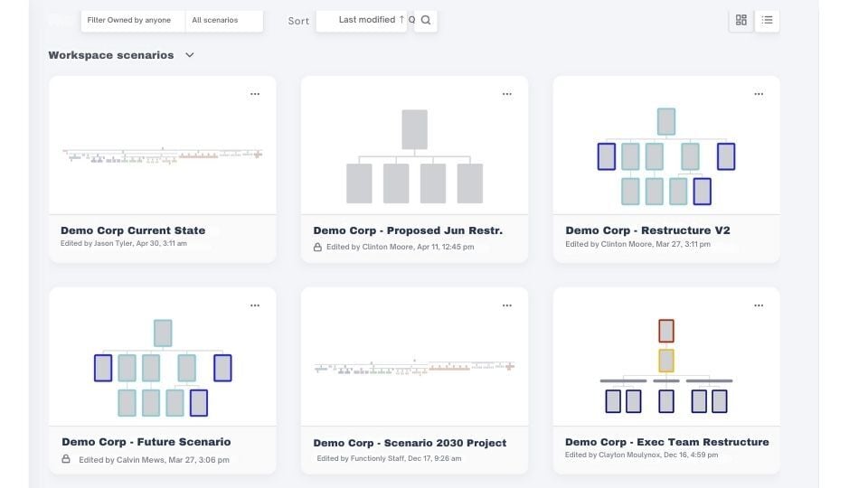Open Demo Corp - Restructure V2 title
868x488 pixels.
pos(647,230)
